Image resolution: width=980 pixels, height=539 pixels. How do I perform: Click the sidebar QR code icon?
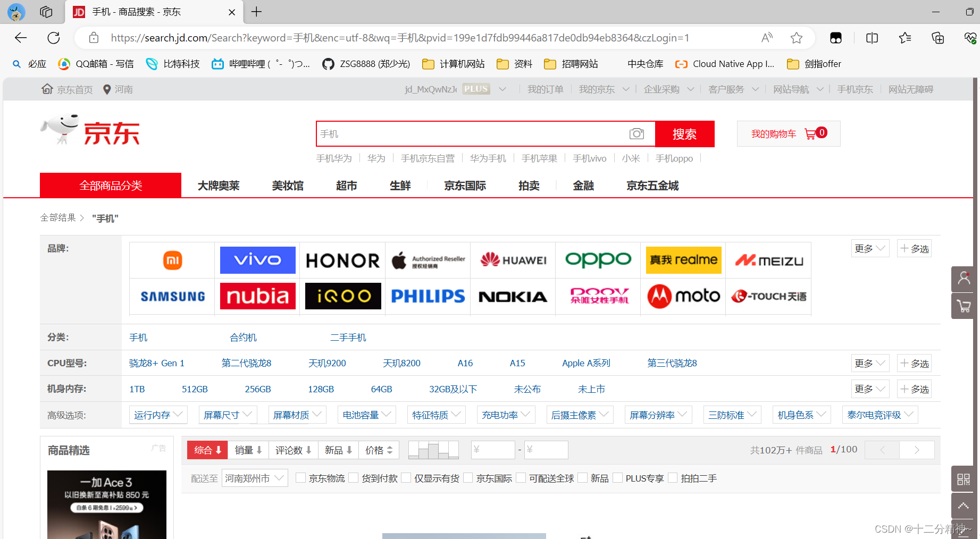[964, 479]
